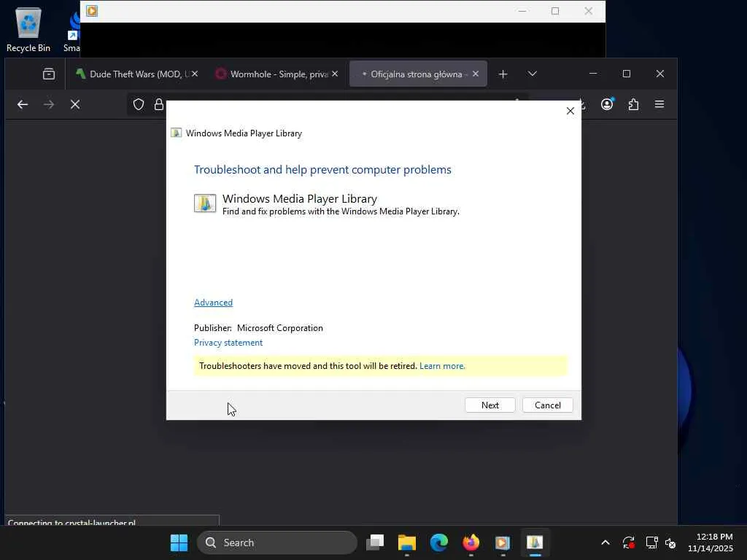Open the Firefox account icon
Screen dimensions: 747x560
pos(607,104)
